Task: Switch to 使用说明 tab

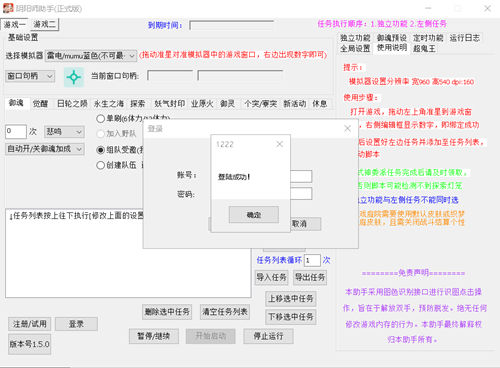Action: pos(392,48)
